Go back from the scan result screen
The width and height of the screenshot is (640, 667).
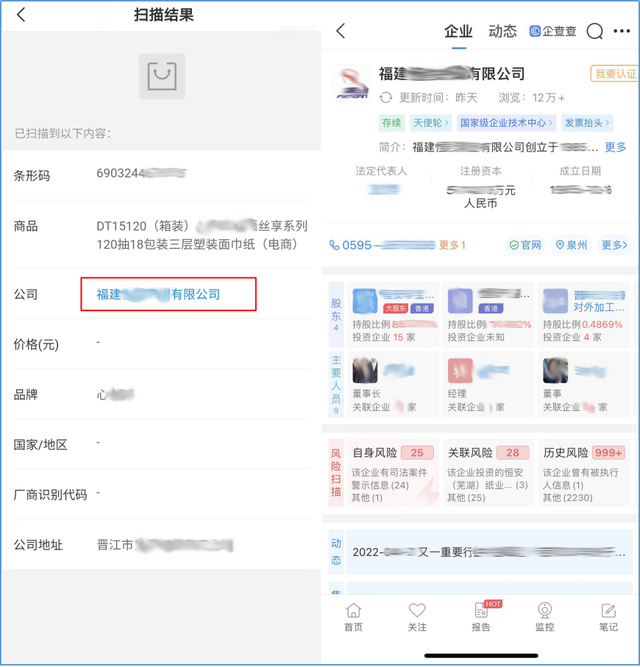click(x=21, y=15)
